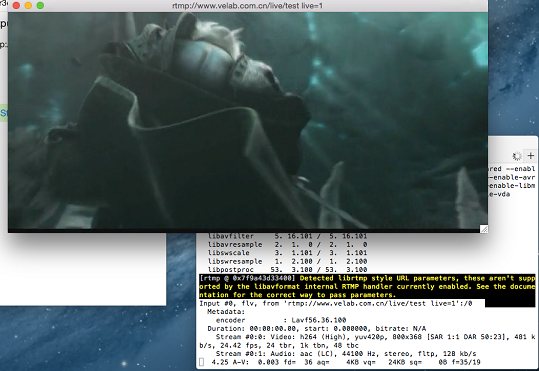Screen dimensions: 539x371
Task: Click the 'Input #0, flv, from' line
Action: [336, 303]
